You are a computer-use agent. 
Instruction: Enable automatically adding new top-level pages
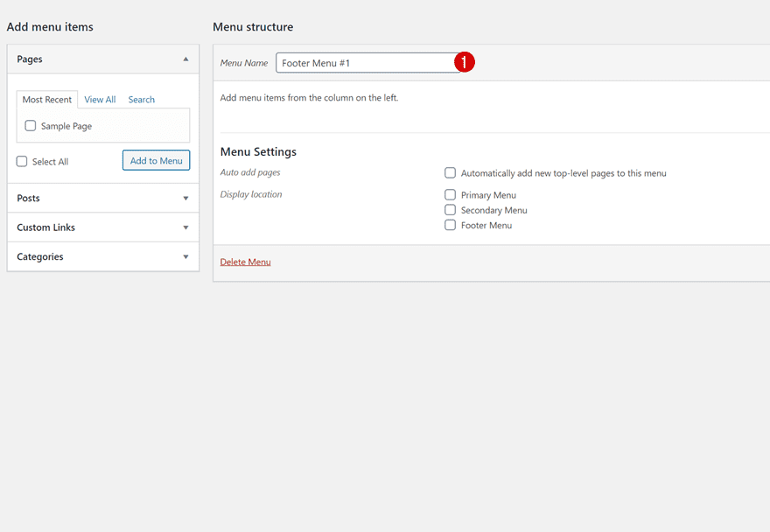pos(450,172)
